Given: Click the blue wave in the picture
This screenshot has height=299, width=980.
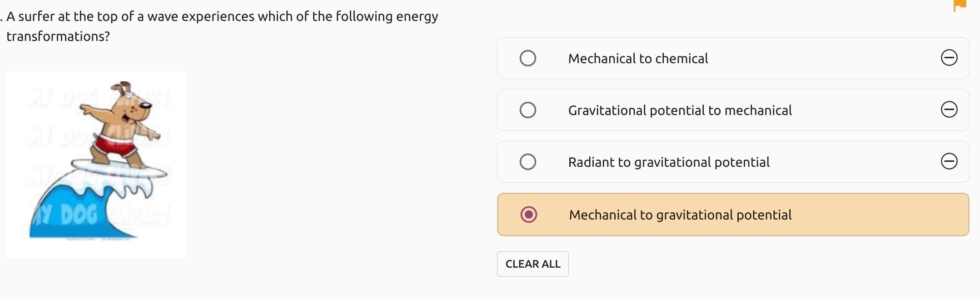Looking at the screenshot, I should click(x=68, y=214).
